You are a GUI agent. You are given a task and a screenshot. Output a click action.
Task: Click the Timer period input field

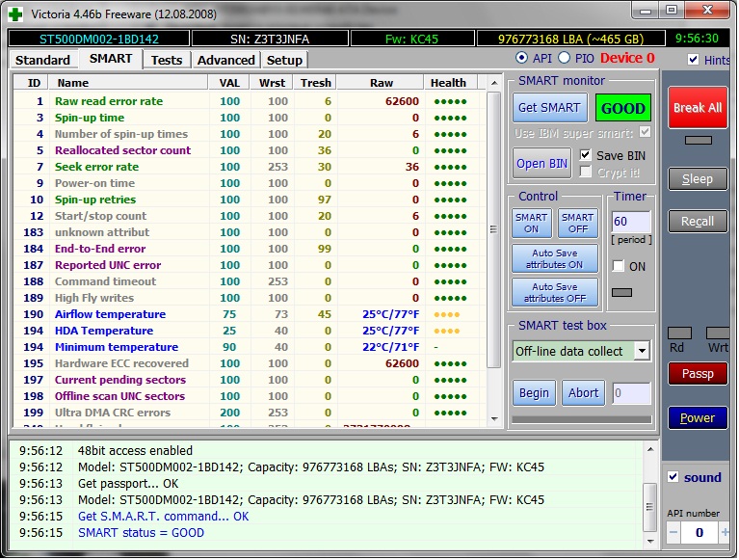click(x=631, y=221)
